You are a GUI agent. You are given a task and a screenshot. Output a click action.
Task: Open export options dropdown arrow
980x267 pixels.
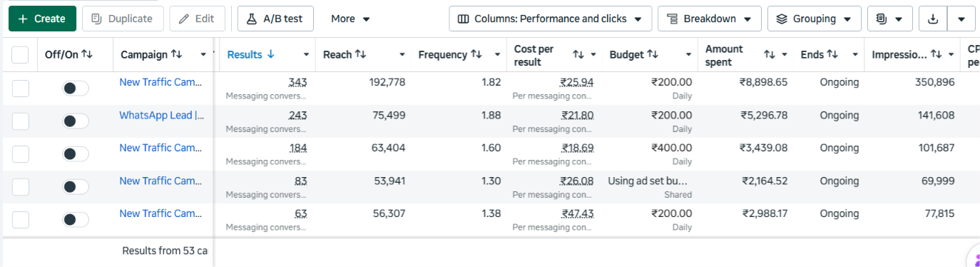pyautogui.click(x=961, y=19)
